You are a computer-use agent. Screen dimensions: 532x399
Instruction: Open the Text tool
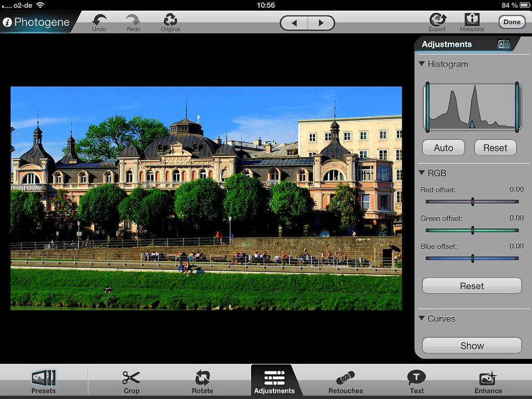pos(417,378)
